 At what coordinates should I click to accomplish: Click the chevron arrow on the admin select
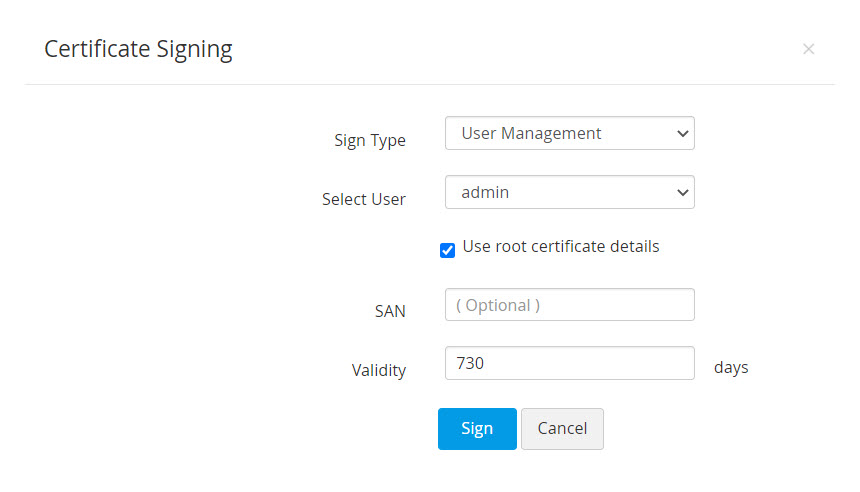pyautogui.click(x=682, y=192)
